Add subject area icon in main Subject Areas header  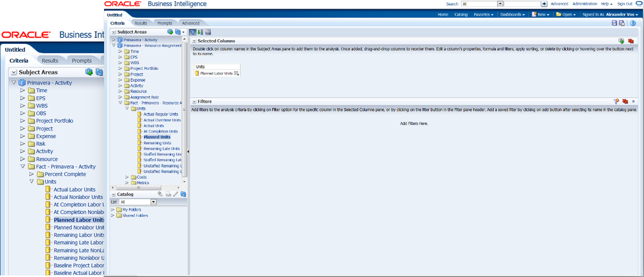click(x=171, y=32)
